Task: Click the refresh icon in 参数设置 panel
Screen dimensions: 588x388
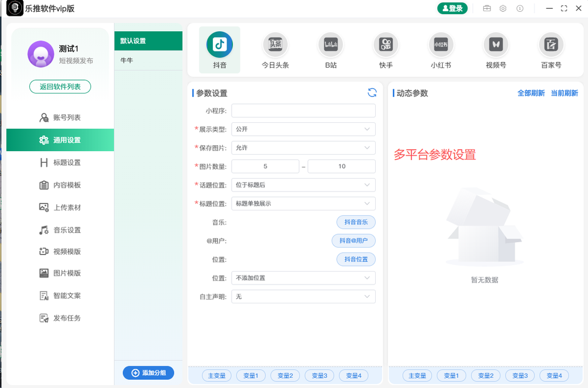Action: (371, 92)
